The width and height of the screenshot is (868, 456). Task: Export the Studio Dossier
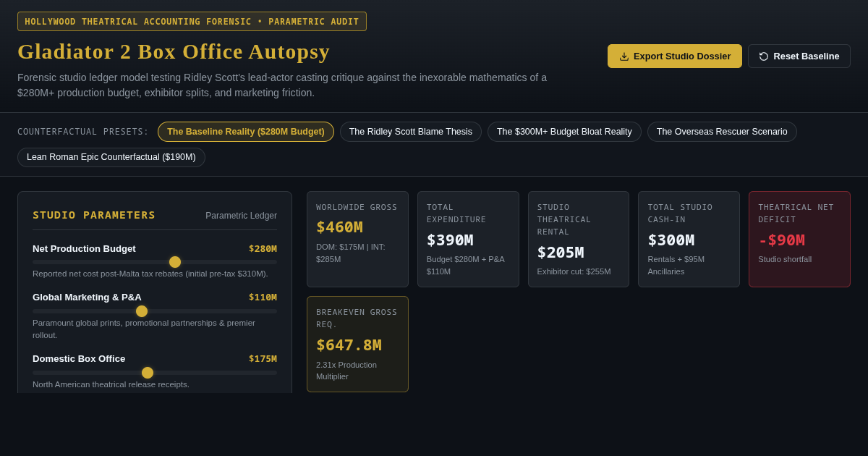675,56
